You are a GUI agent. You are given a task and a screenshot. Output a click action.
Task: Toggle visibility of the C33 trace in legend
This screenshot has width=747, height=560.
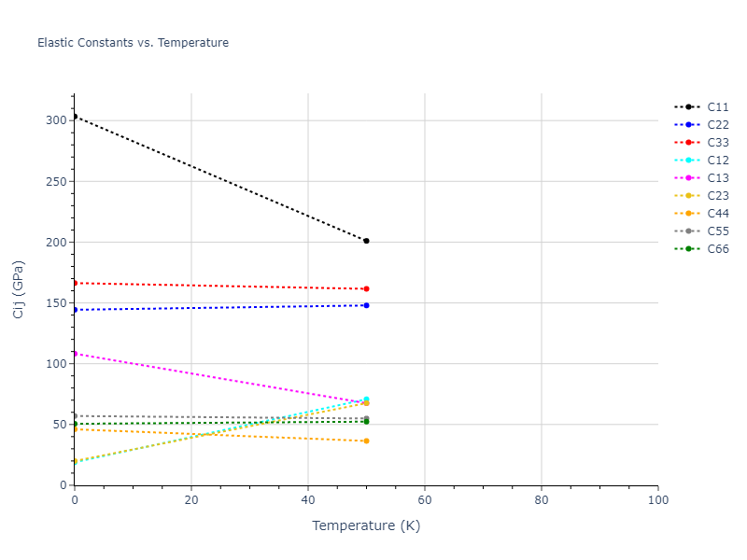pos(717,143)
